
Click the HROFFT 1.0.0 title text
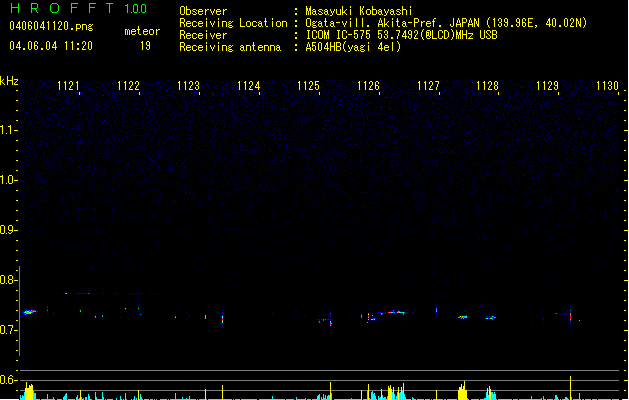pos(79,8)
